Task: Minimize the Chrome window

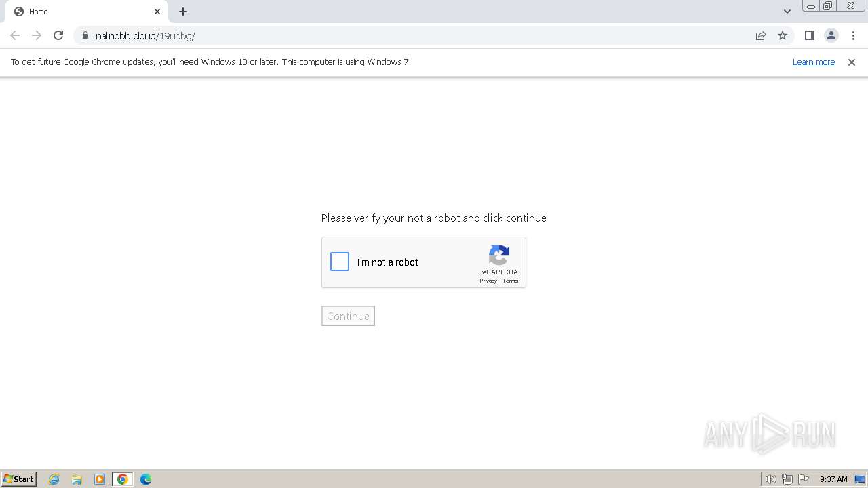Action: pos(811,6)
